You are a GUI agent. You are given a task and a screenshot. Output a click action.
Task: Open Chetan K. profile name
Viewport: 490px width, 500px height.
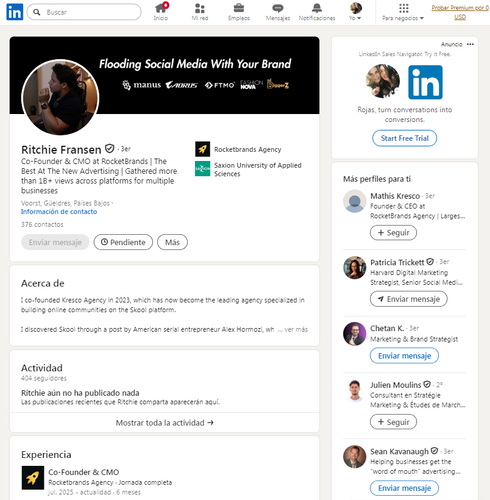click(x=387, y=328)
